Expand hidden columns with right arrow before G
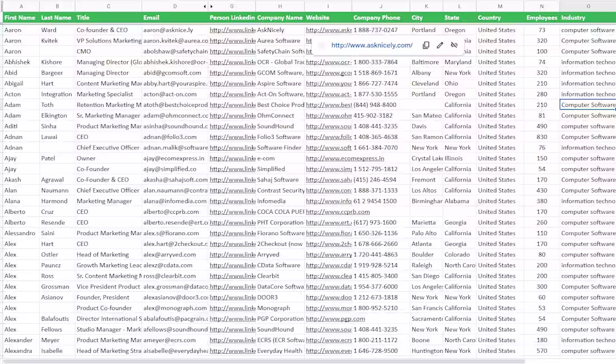 click(x=211, y=6)
